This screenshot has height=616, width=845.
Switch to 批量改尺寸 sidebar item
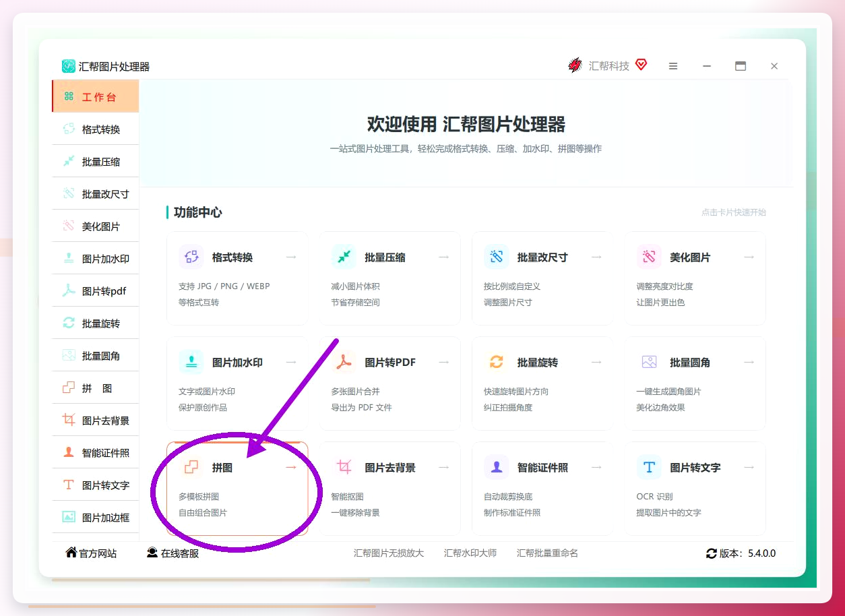[x=96, y=193]
